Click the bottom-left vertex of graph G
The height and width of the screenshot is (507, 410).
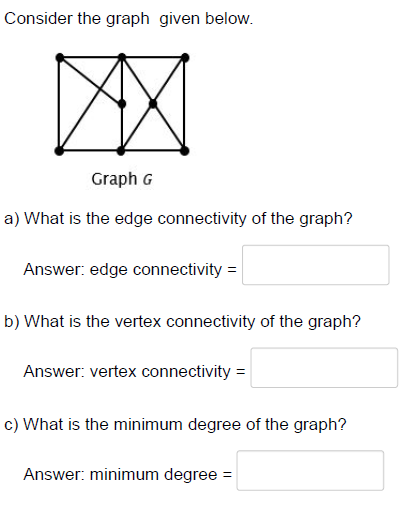(59, 151)
